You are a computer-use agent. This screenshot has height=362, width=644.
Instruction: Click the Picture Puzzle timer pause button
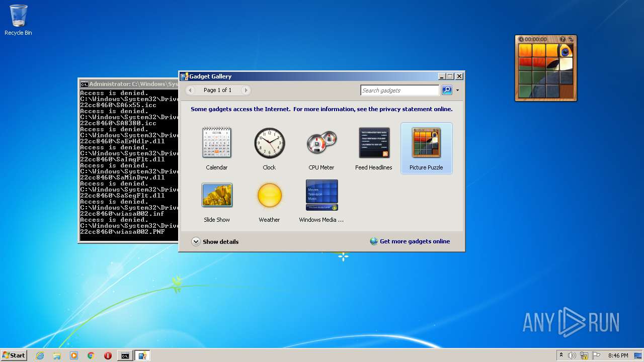coord(521,39)
